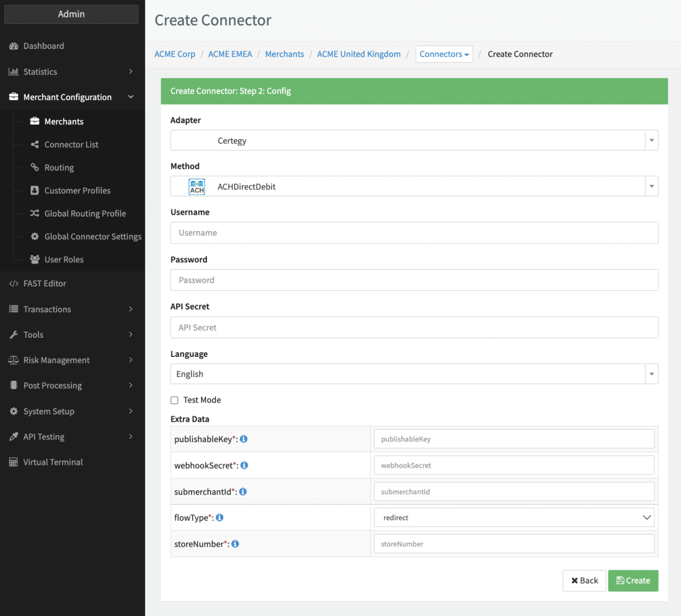Open the flowType redirect dropdown

tap(514, 518)
